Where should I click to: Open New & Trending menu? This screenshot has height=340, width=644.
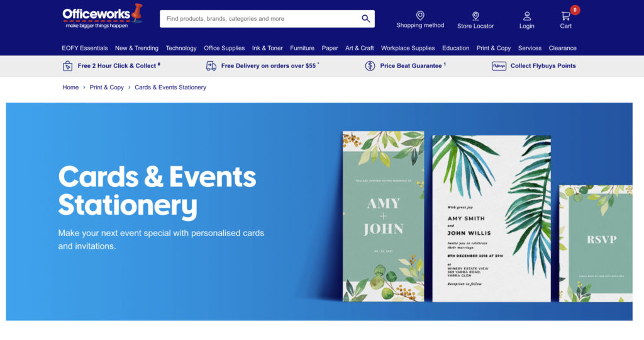(136, 48)
